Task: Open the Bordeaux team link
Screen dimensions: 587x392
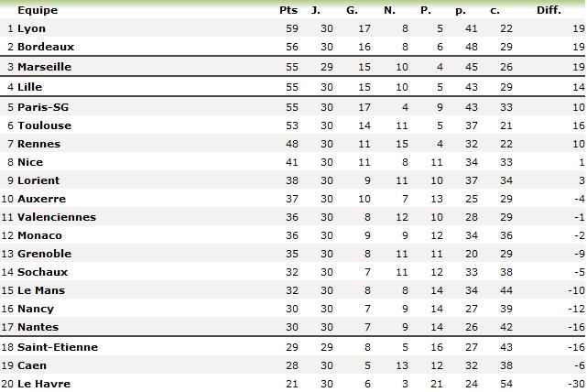Action: click(x=46, y=47)
